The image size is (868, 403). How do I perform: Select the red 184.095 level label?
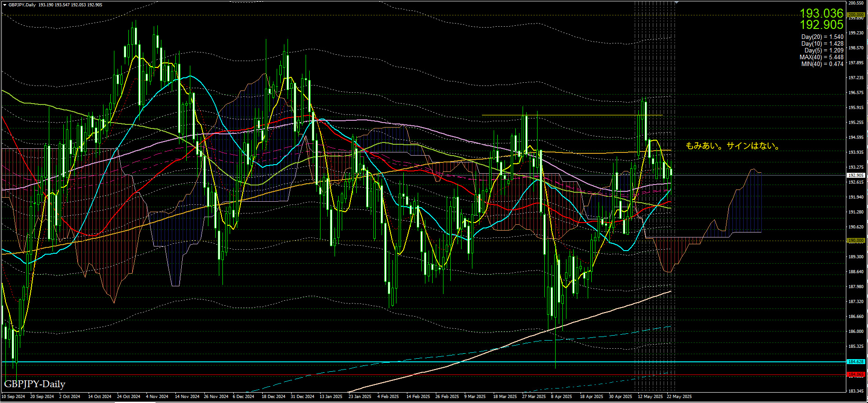tap(856, 375)
